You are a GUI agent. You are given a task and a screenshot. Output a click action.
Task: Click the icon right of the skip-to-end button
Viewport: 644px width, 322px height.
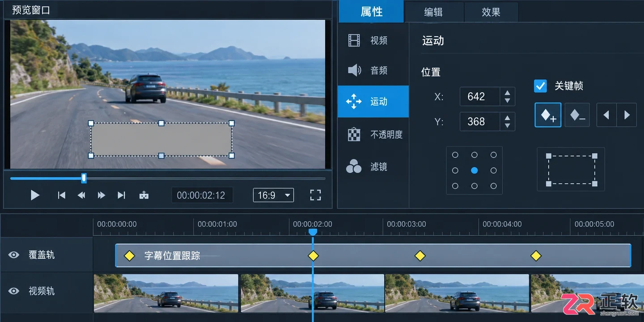pos(144,195)
